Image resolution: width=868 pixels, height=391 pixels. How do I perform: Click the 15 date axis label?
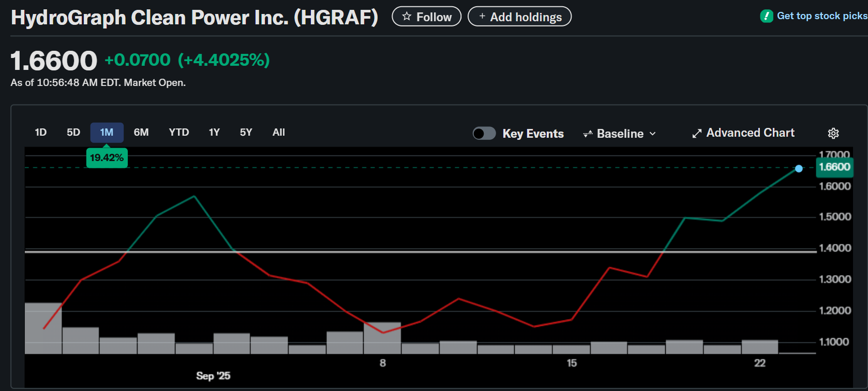click(572, 363)
